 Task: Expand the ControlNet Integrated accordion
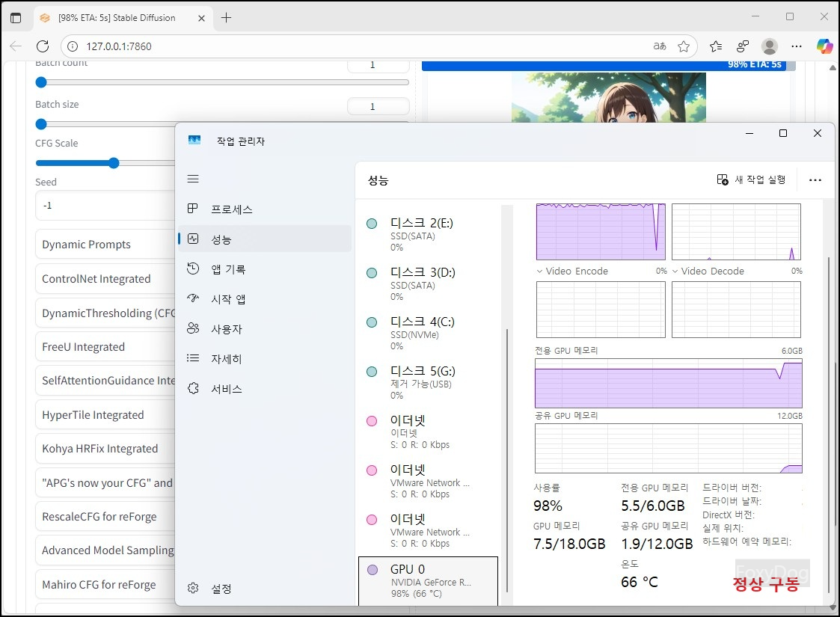pyautogui.click(x=105, y=278)
